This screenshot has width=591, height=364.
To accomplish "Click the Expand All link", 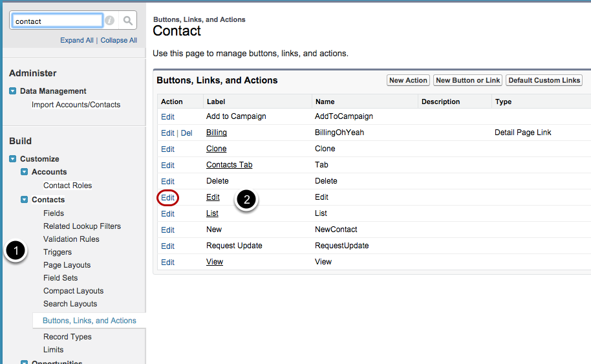I will (x=77, y=40).
